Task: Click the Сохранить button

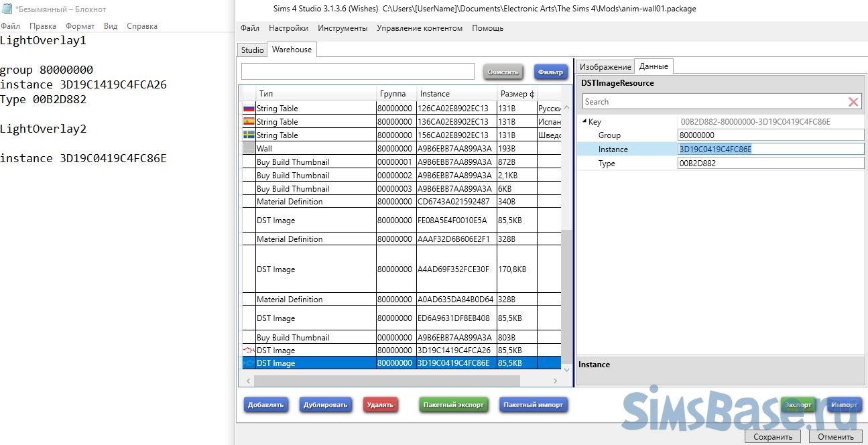Action: tap(772, 436)
